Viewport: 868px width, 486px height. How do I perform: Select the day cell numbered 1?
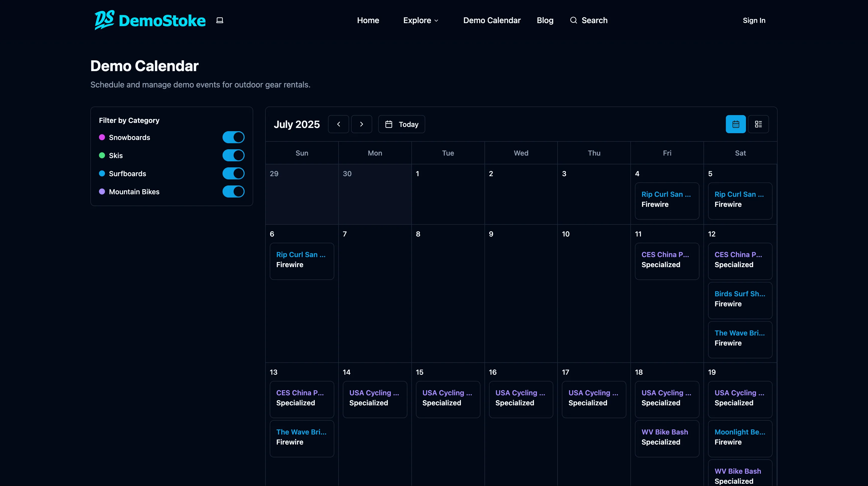point(448,194)
